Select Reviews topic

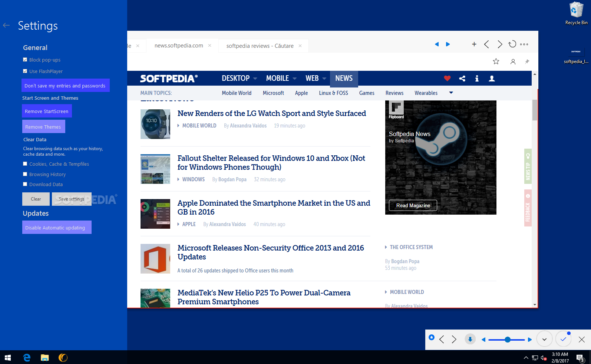(x=394, y=93)
